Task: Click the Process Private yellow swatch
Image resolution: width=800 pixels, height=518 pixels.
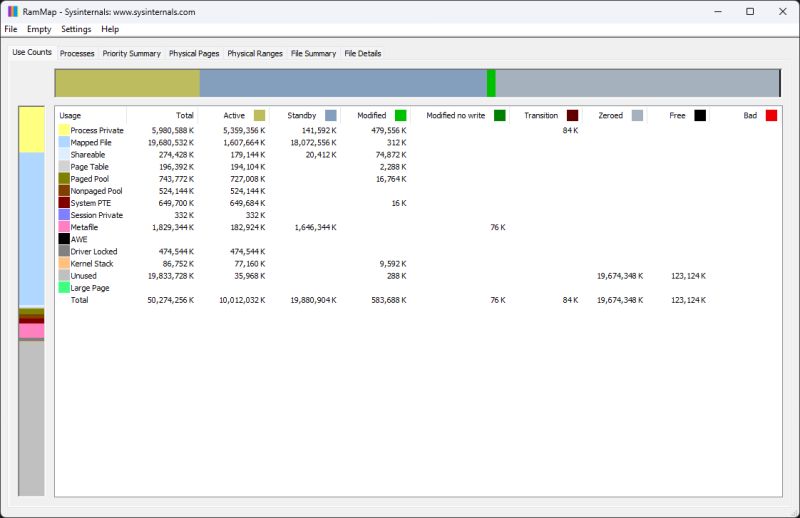Action: tap(64, 130)
